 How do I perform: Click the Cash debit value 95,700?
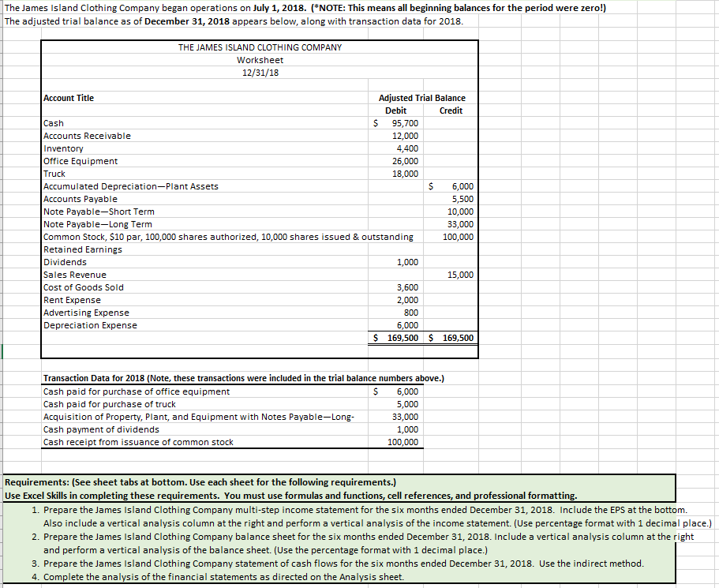pos(405,123)
